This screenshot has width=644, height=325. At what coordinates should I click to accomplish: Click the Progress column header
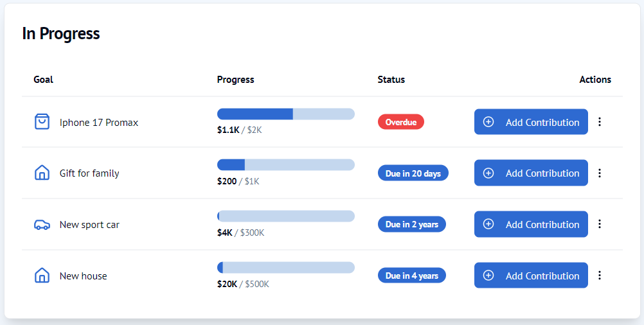point(235,80)
